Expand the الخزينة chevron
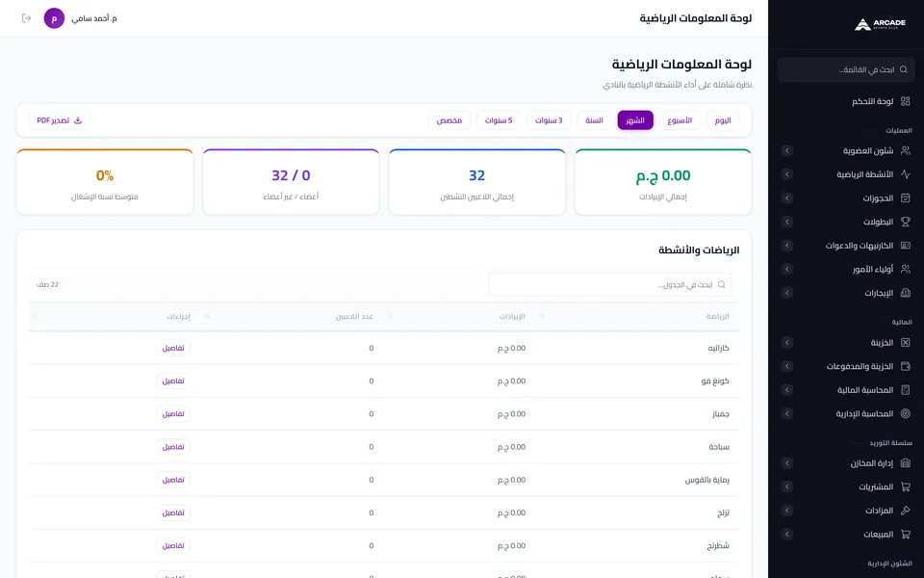924x578 pixels. (x=786, y=343)
